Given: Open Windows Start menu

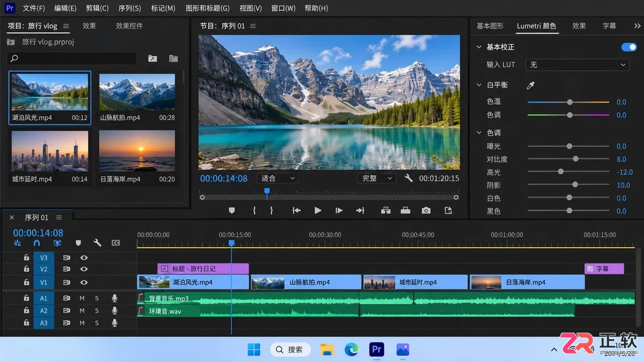Looking at the screenshot, I should [x=254, y=349].
